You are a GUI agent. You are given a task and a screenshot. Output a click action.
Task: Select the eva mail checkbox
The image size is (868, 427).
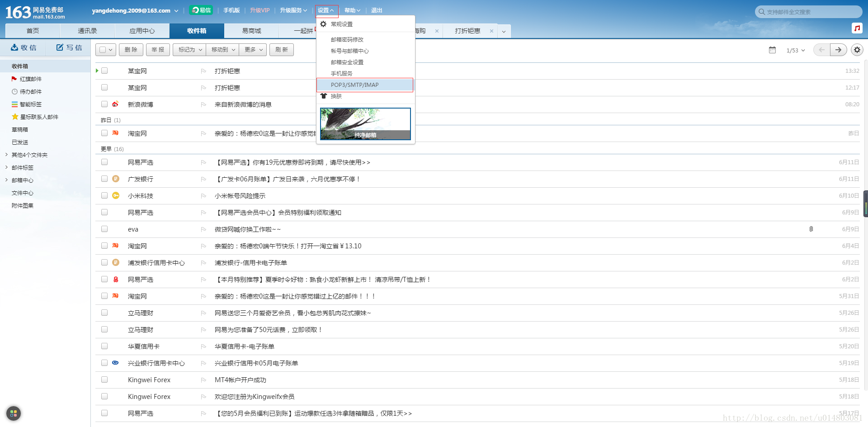(x=104, y=229)
